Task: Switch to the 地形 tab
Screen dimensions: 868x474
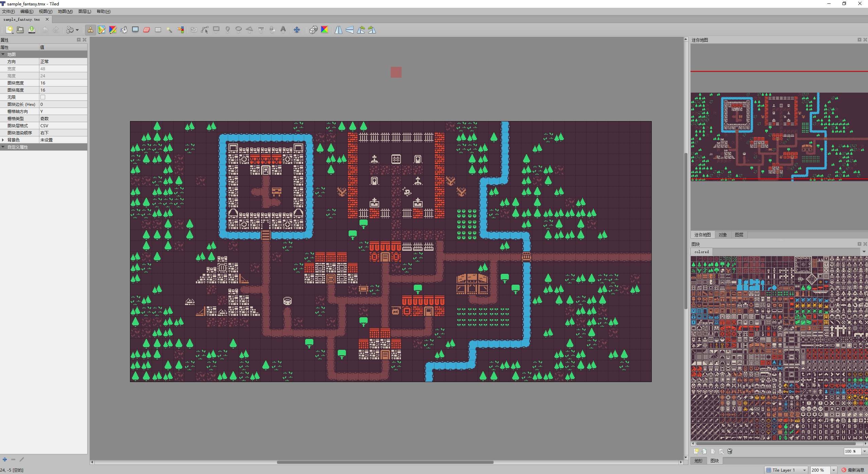Action: [x=699, y=461]
